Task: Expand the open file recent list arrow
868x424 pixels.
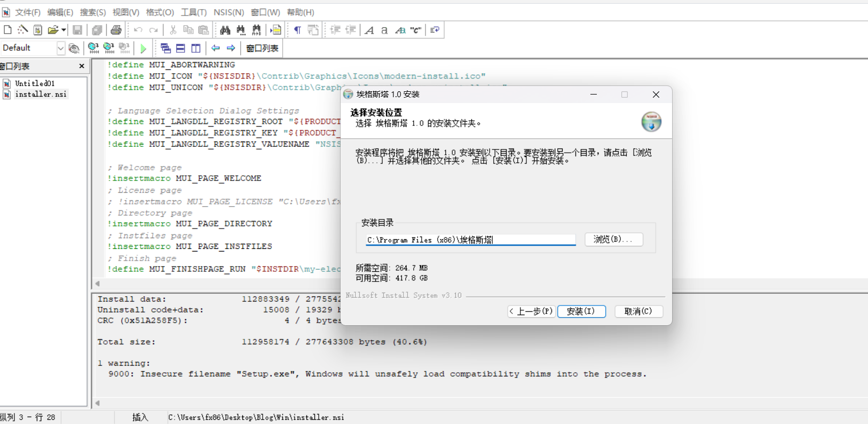Action: (64, 30)
